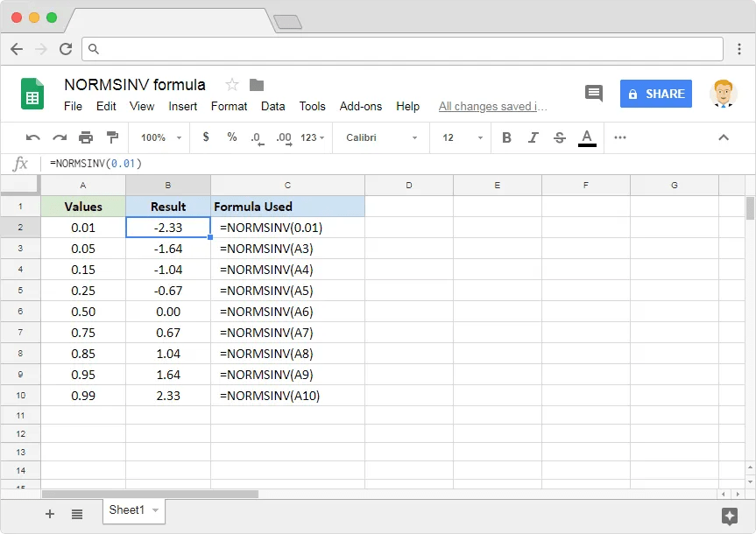Image resolution: width=756 pixels, height=534 pixels.
Task: Open a new browser tab
Action: pos(287,22)
